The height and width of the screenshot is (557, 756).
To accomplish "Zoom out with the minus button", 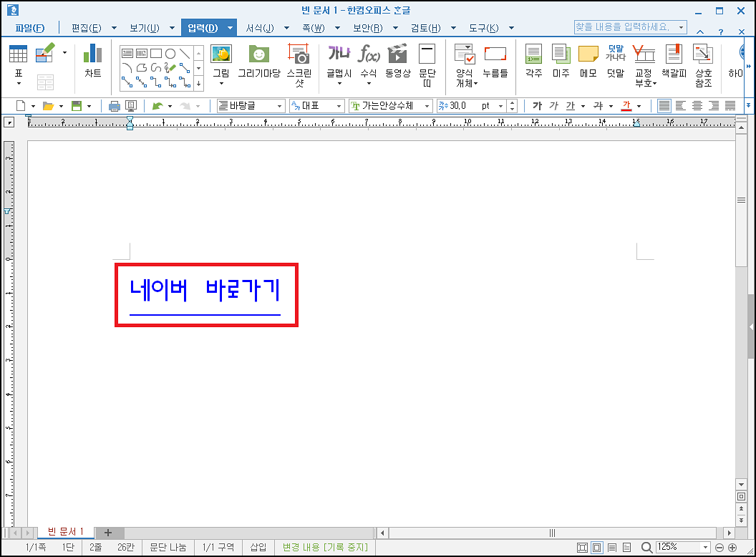I will (x=719, y=548).
